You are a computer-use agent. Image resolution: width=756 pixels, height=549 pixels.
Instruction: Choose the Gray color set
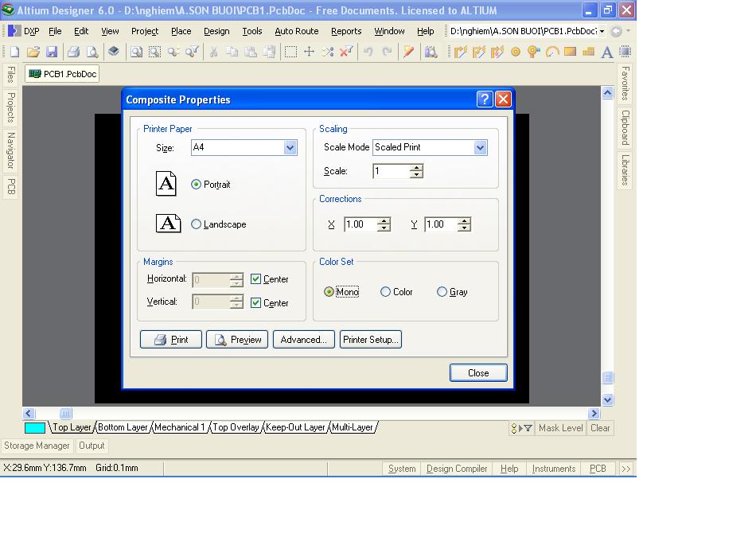click(x=452, y=292)
